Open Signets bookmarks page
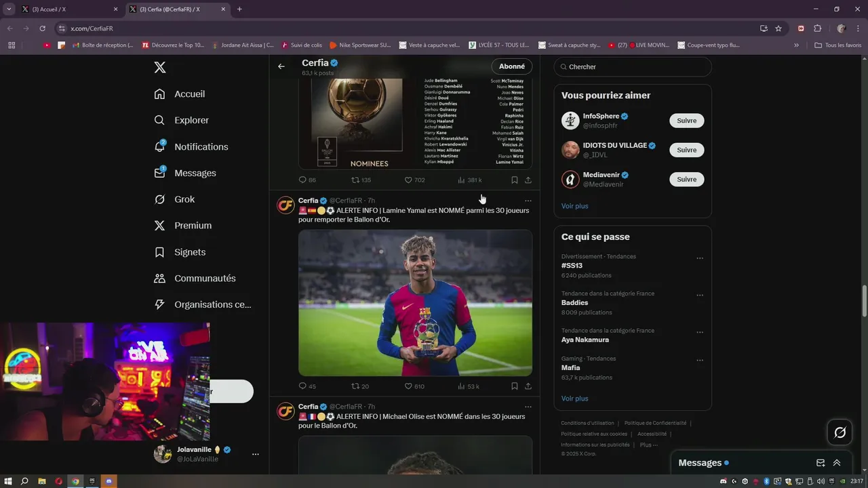Screen dimensions: 868x488 pos(180,252)
